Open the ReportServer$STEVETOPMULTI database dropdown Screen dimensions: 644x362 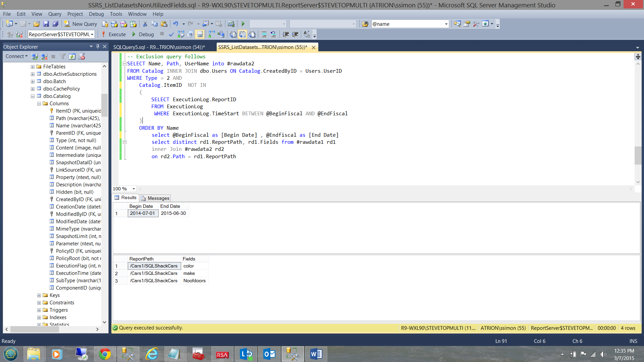tap(92, 34)
